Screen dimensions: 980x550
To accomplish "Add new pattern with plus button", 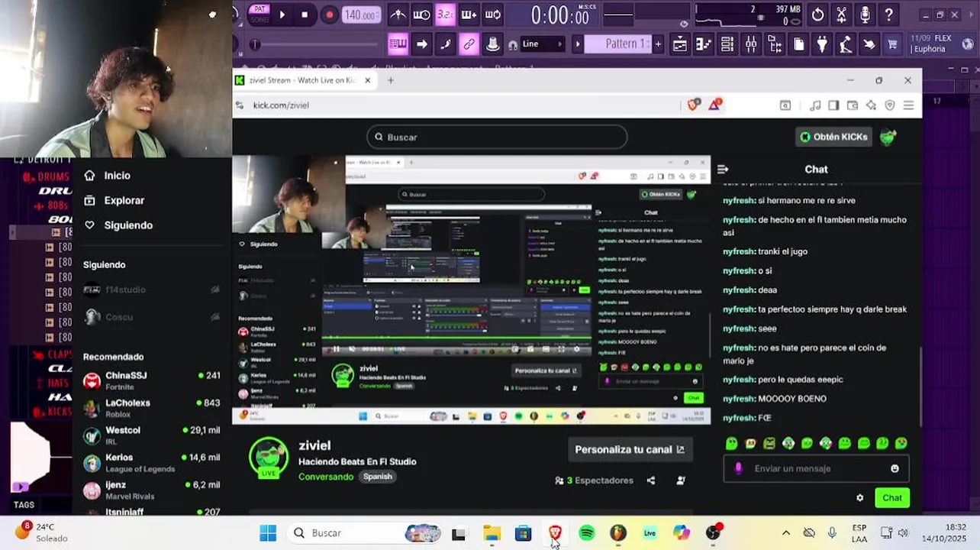I will [x=658, y=44].
